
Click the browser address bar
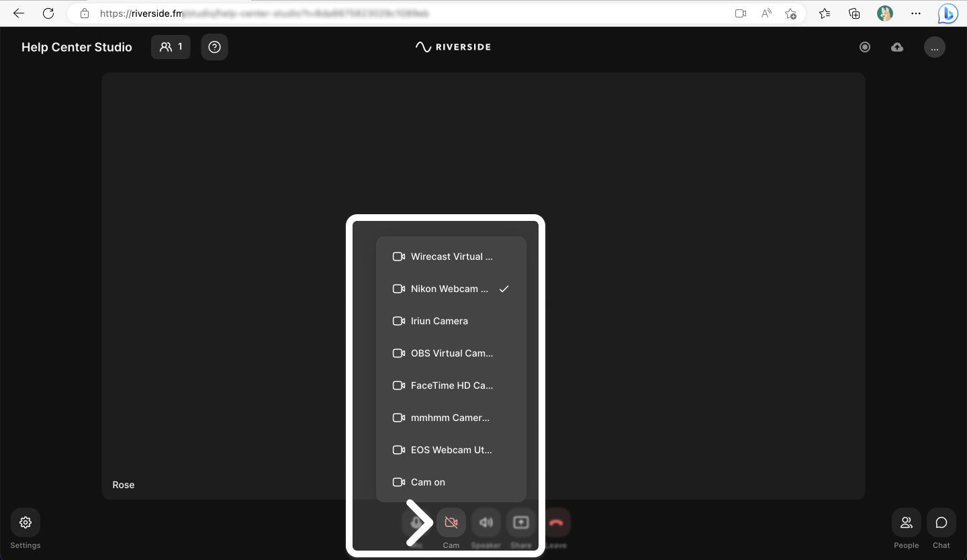(x=403, y=13)
